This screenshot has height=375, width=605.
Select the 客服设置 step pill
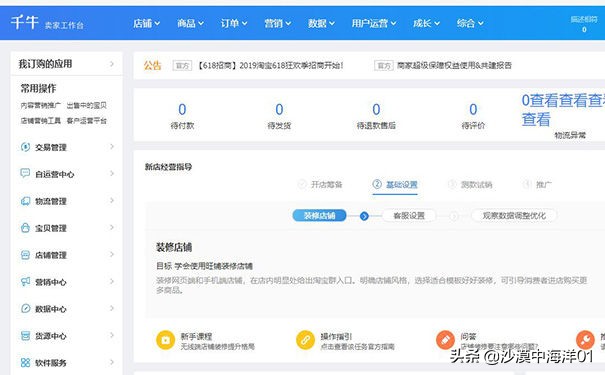click(409, 216)
